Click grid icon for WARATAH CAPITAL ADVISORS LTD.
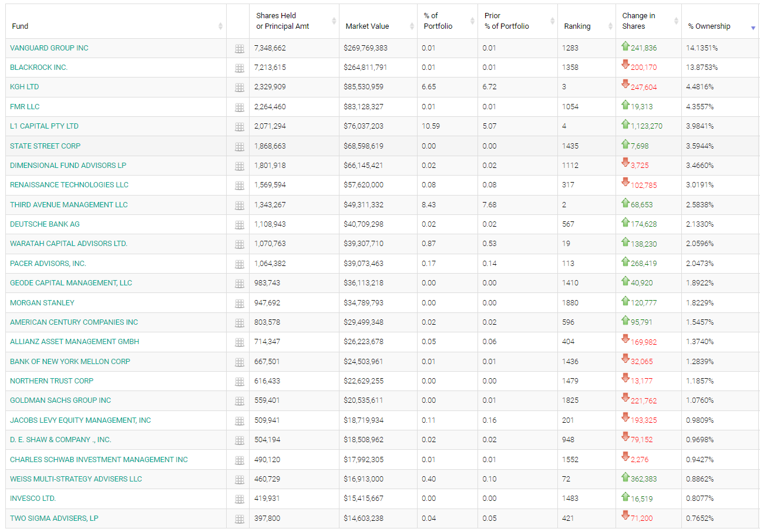This screenshot has width=760, height=532. [240, 245]
